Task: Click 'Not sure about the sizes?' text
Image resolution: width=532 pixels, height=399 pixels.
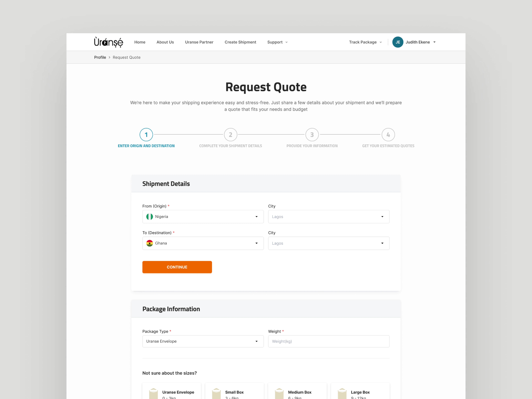Action: (x=170, y=373)
